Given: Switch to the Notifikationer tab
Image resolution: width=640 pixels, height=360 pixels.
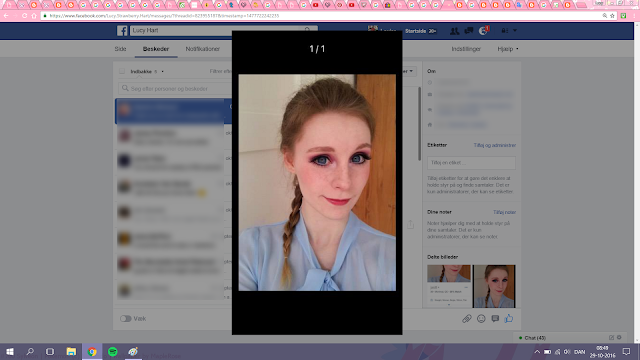Looking at the screenshot, I should 202,49.
